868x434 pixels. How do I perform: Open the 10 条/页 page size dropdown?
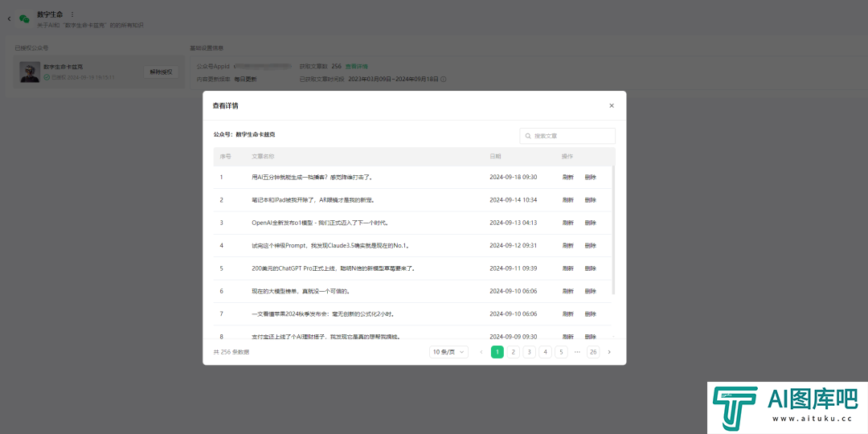(449, 352)
